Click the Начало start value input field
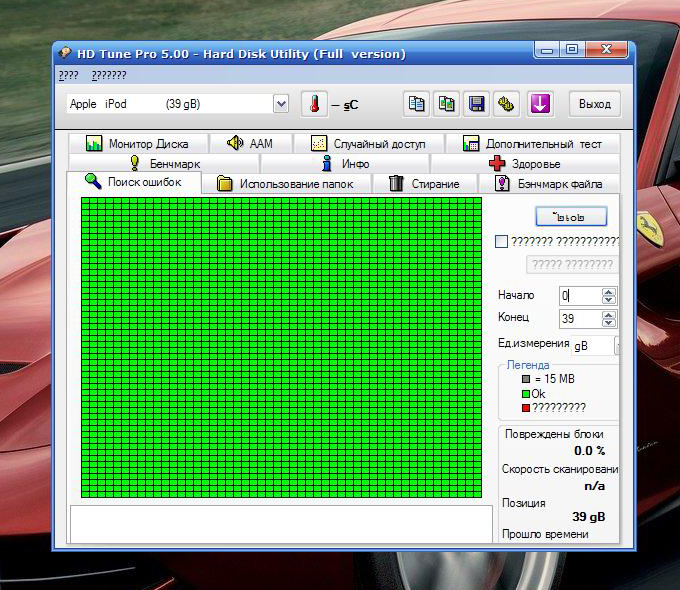The width and height of the screenshot is (680, 590). click(x=579, y=296)
